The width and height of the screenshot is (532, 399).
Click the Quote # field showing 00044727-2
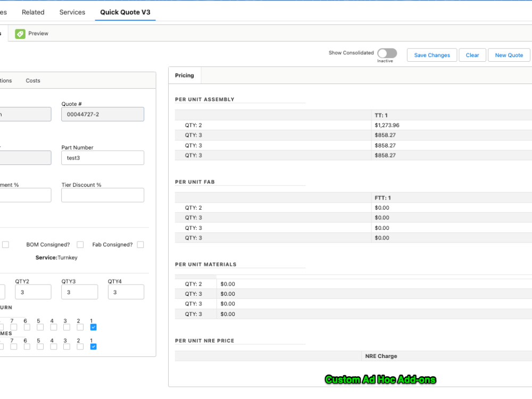[x=102, y=114]
